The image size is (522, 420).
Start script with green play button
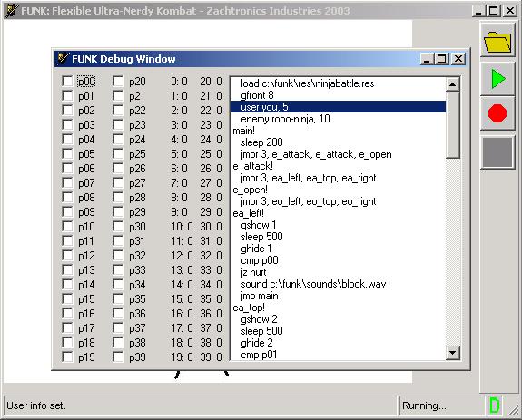(497, 79)
